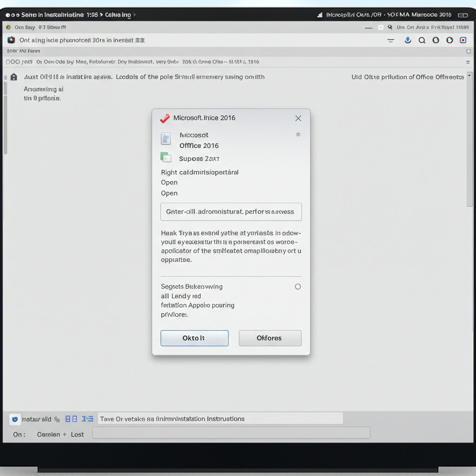Click the plus sign between Oemien and Lost
The image size is (476, 476).
click(64, 435)
